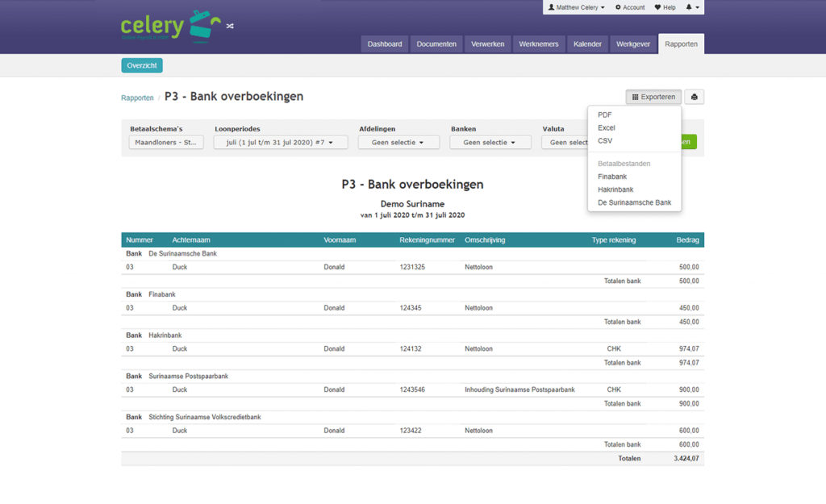826x504 pixels.
Task: Click account number 1243546
Action: click(412, 390)
